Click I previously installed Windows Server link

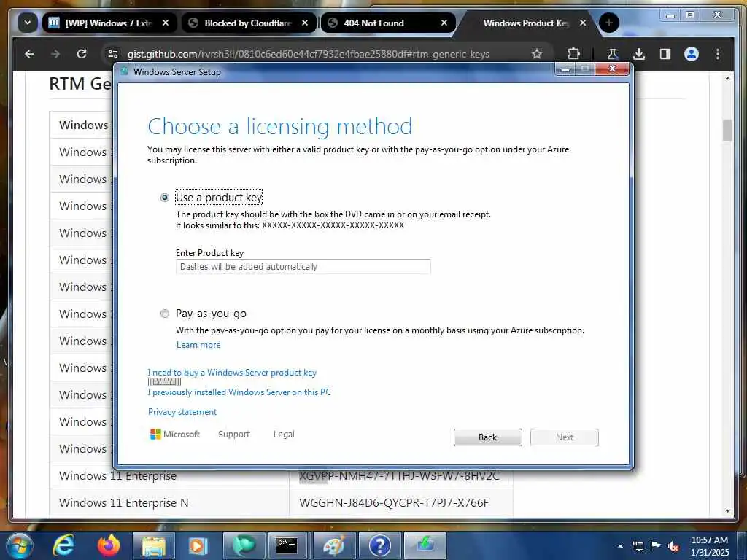[239, 392]
